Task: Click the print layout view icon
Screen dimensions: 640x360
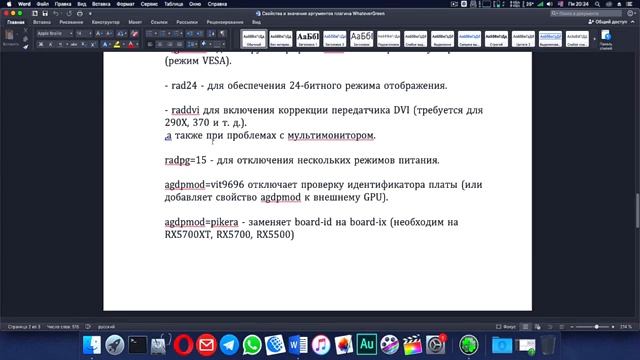Action: click(x=525, y=327)
